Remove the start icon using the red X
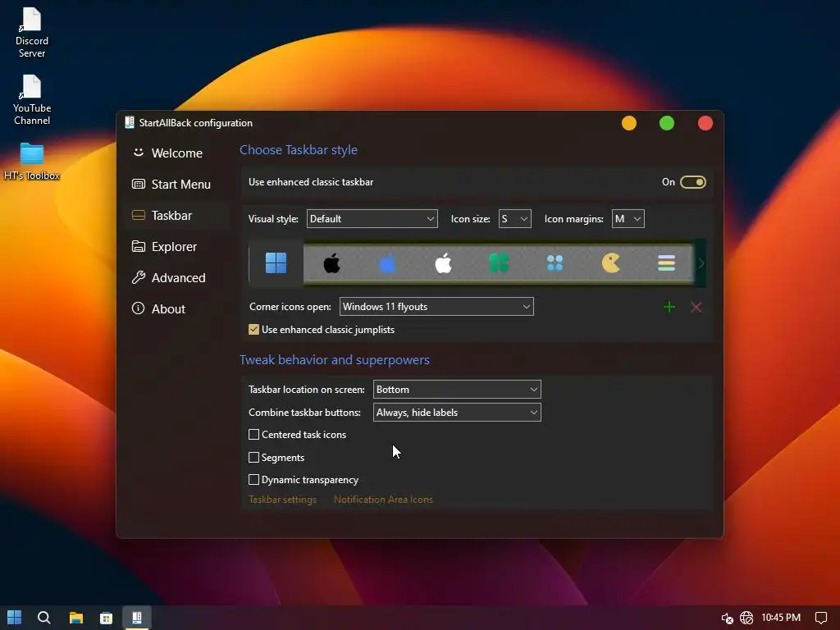The image size is (840, 630). (696, 307)
